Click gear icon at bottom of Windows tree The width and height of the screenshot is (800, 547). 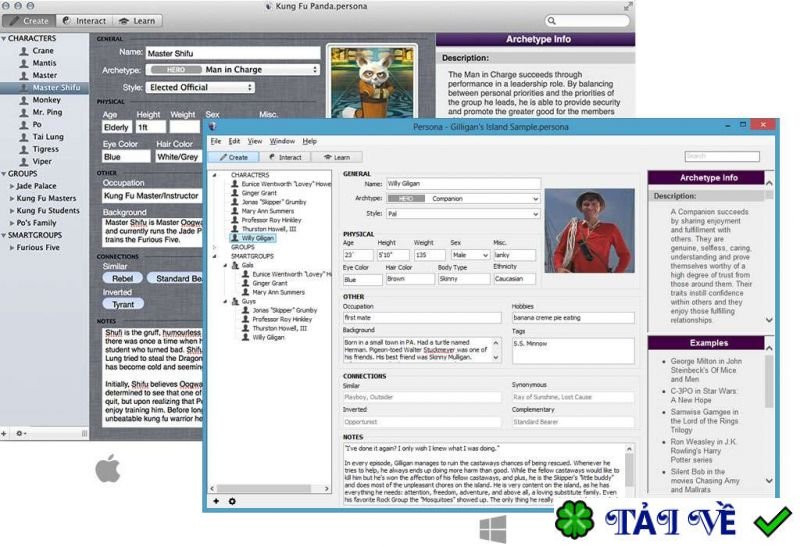232,501
